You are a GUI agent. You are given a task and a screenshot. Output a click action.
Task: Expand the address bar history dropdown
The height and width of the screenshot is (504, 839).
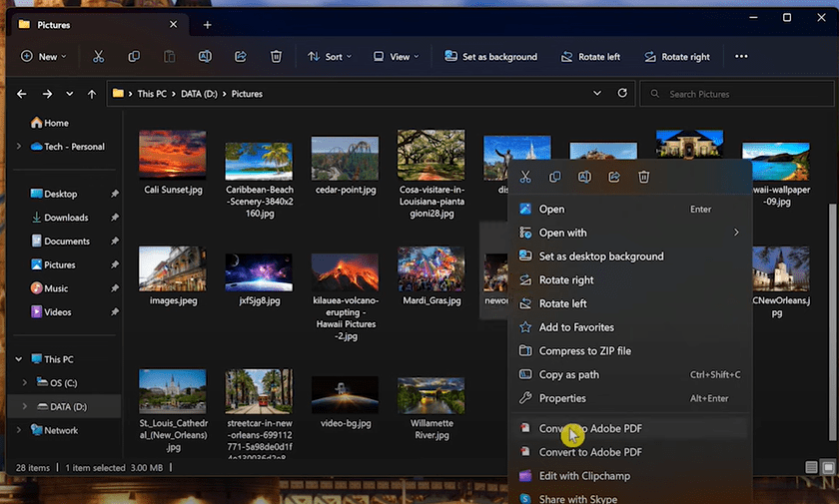(597, 93)
